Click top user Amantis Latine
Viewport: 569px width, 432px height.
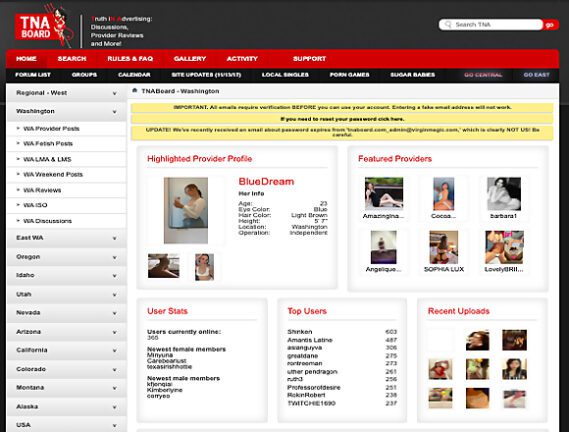point(310,340)
